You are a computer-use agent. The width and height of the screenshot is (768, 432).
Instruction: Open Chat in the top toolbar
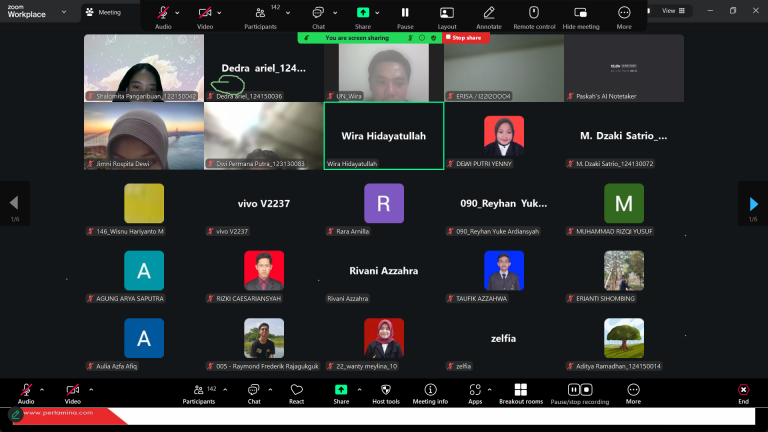click(318, 13)
